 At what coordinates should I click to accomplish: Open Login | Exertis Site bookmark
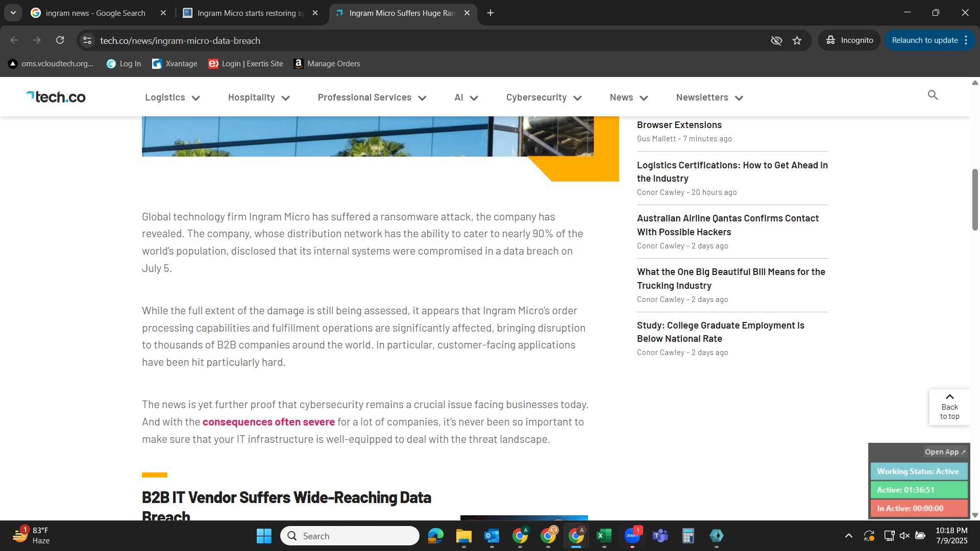click(x=246, y=64)
